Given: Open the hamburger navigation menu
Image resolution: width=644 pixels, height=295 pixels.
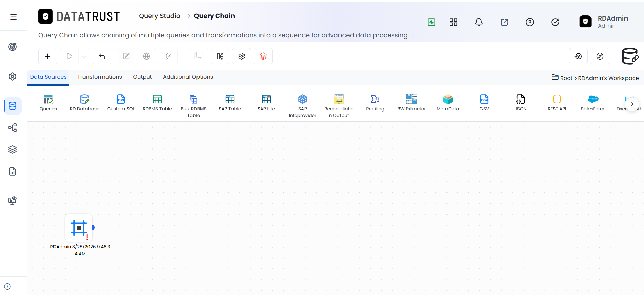Looking at the screenshot, I should pos(13,17).
